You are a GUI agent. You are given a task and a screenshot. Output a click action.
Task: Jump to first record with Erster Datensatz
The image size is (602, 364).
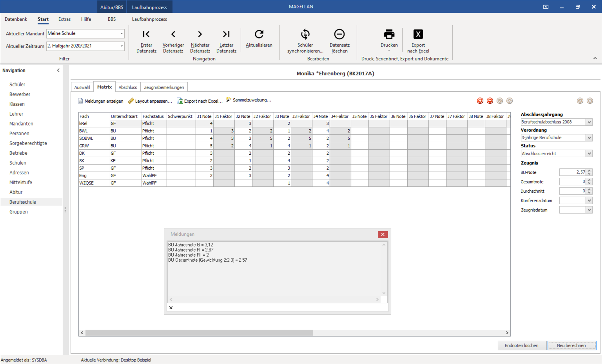146,41
